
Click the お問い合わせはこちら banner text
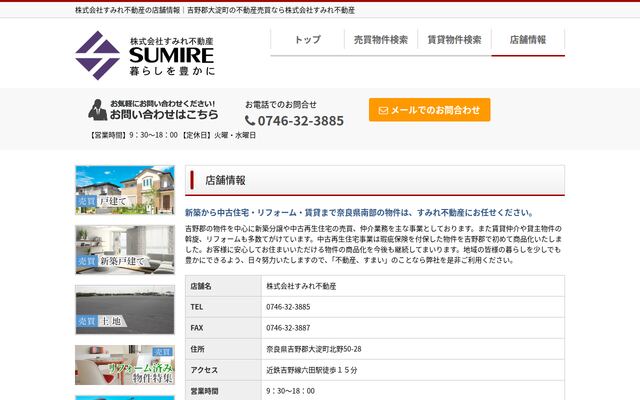point(164,114)
